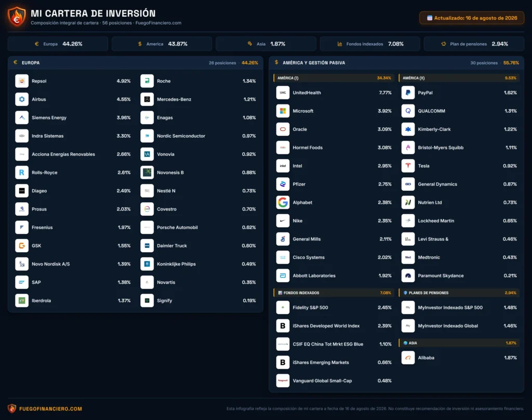Select the iShares Developed World B logo

point(283,326)
